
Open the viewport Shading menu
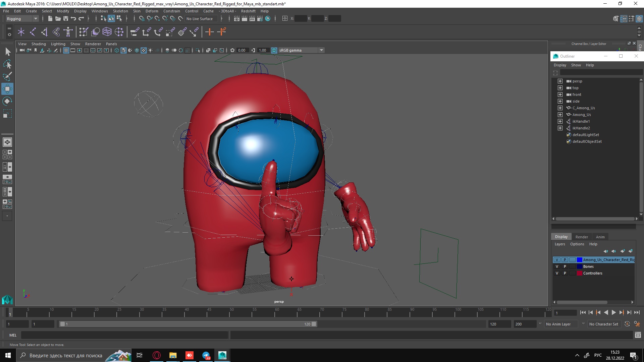[39, 44]
